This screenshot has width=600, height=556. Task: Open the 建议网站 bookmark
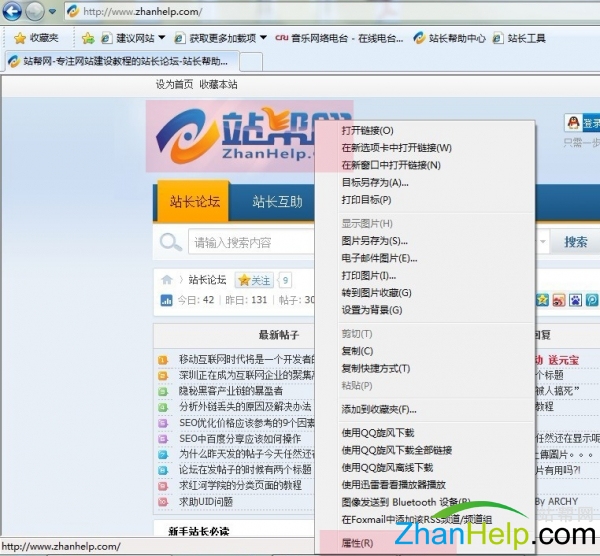128,38
